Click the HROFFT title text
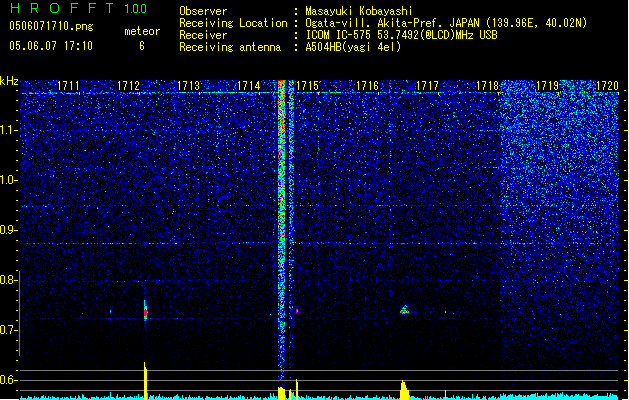The height and width of the screenshot is (400, 629). [62, 8]
